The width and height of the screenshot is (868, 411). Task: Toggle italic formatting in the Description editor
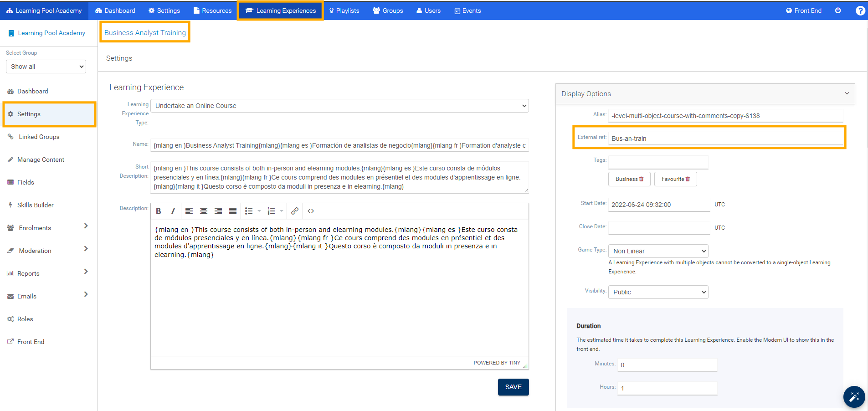tap(173, 211)
